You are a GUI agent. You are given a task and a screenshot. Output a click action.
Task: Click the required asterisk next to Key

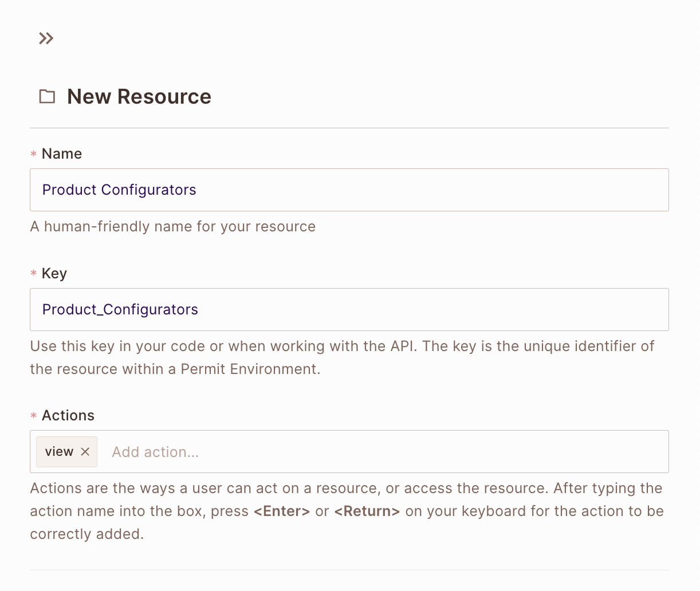tap(33, 274)
